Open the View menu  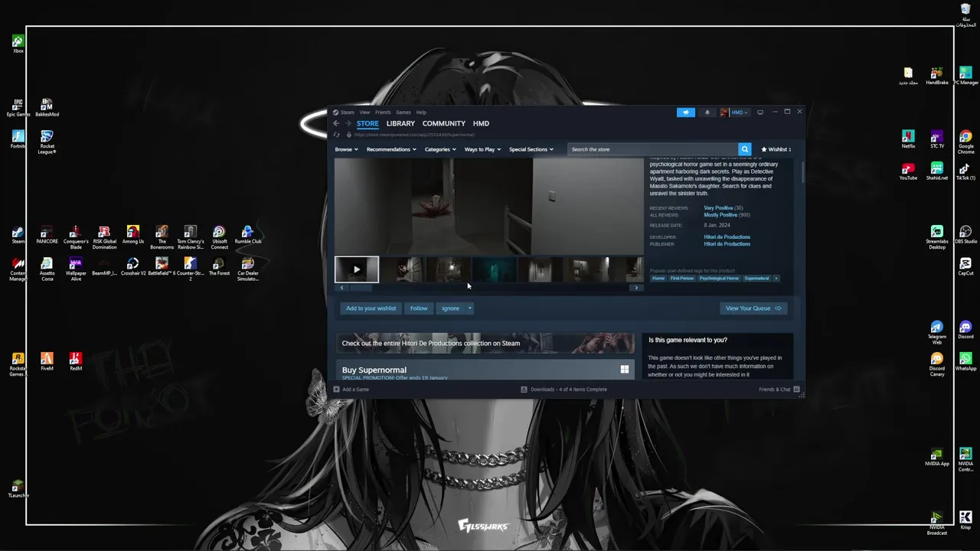point(364,112)
